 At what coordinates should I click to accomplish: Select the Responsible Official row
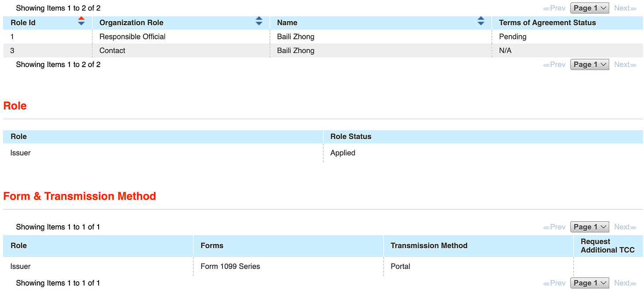(133, 36)
